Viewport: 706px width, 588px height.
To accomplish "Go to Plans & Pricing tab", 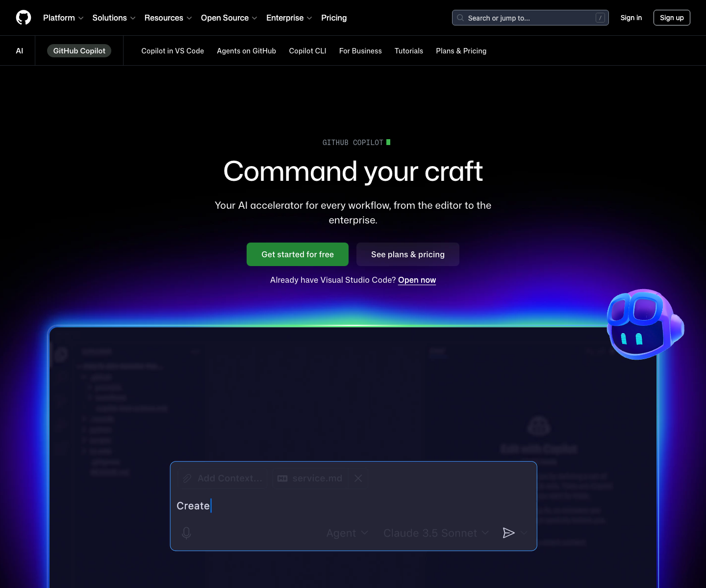I will click(x=461, y=51).
